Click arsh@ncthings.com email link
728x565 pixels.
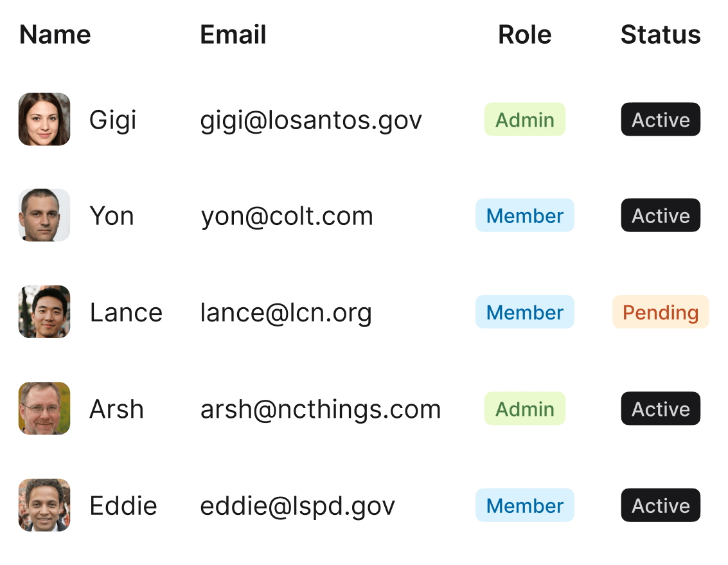321,409
